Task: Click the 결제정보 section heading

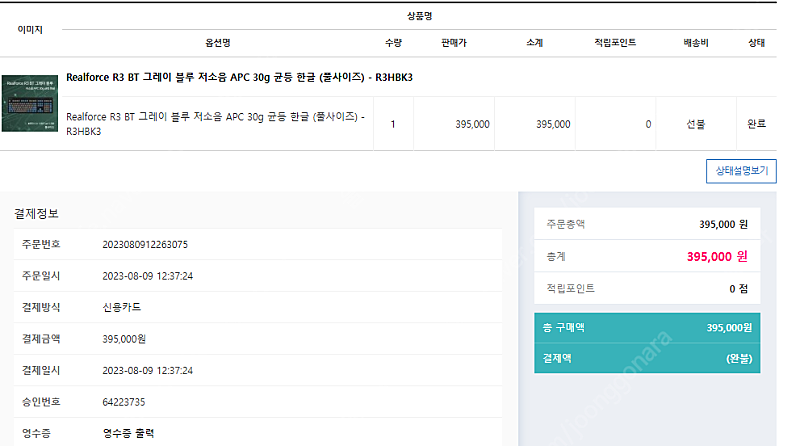Action: click(x=36, y=213)
